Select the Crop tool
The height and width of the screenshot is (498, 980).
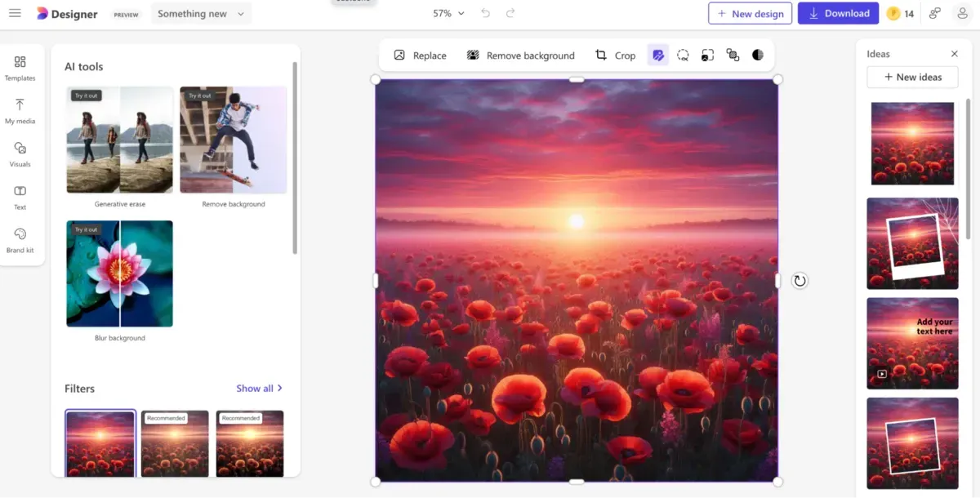(x=615, y=56)
